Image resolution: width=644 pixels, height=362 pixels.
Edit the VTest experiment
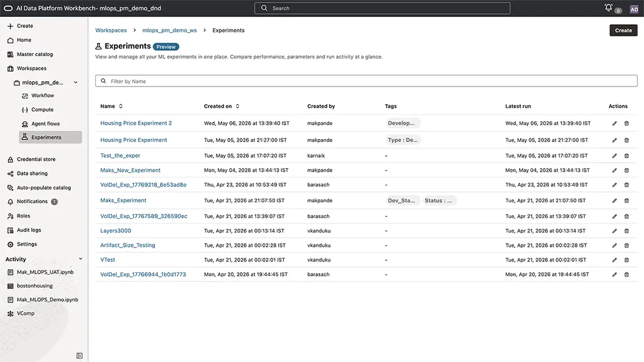pyautogui.click(x=615, y=260)
